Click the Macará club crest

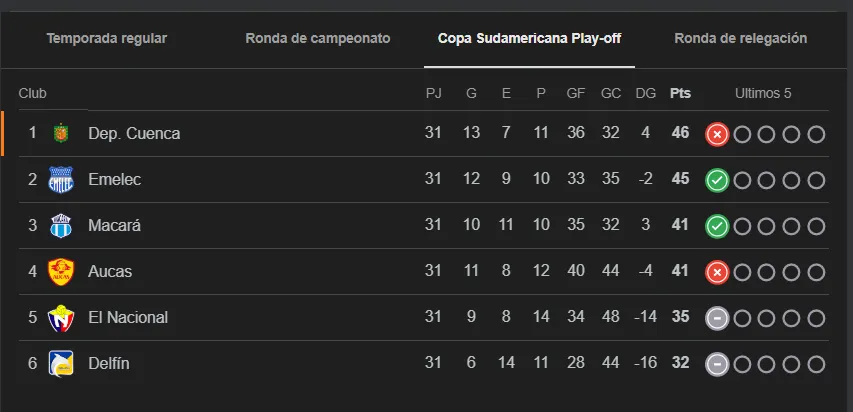point(62,225)
